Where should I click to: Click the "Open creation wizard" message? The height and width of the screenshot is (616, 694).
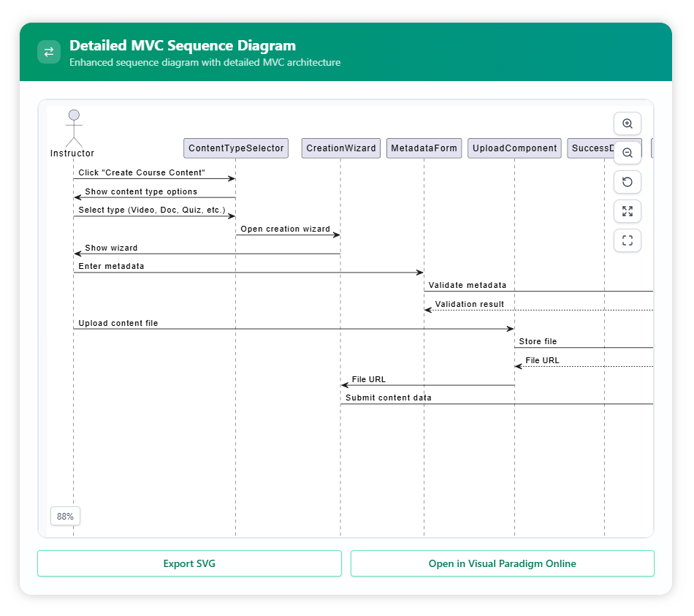click(x=285, y=229)
